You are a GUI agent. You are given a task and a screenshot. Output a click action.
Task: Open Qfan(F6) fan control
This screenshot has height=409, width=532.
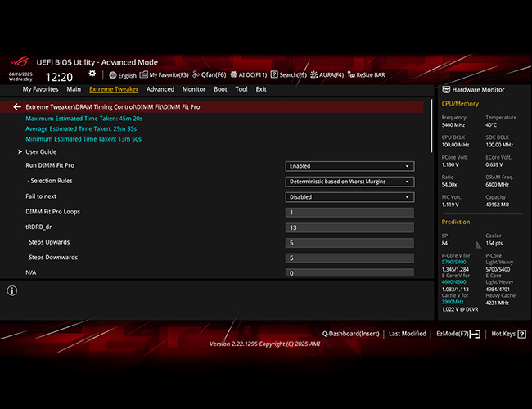[210, 75]
